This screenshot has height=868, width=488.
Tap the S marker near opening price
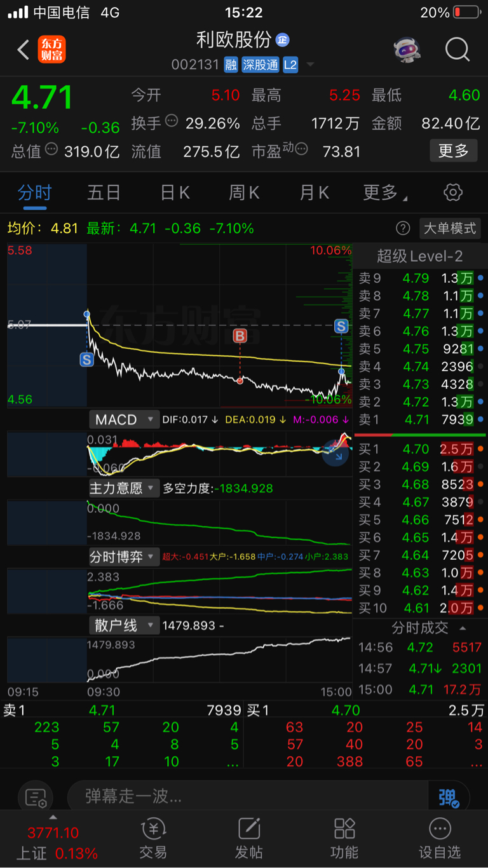click(87, 360)
